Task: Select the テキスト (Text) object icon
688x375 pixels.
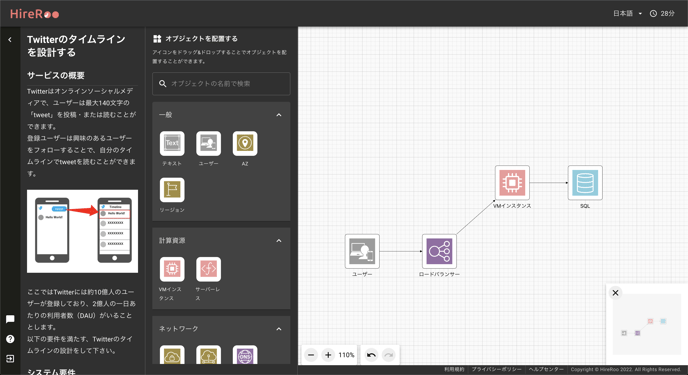Action: click(x=172, y=143)
